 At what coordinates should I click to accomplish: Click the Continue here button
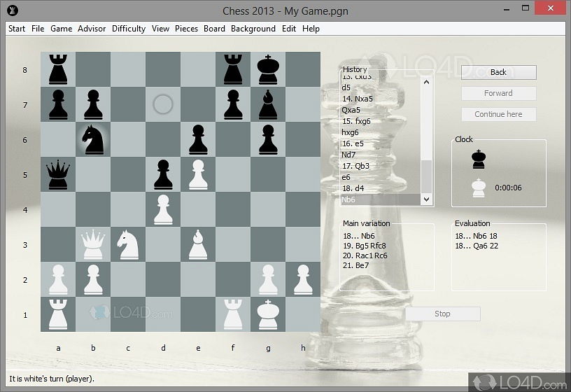pyautogui.click(x=498, y=114)
